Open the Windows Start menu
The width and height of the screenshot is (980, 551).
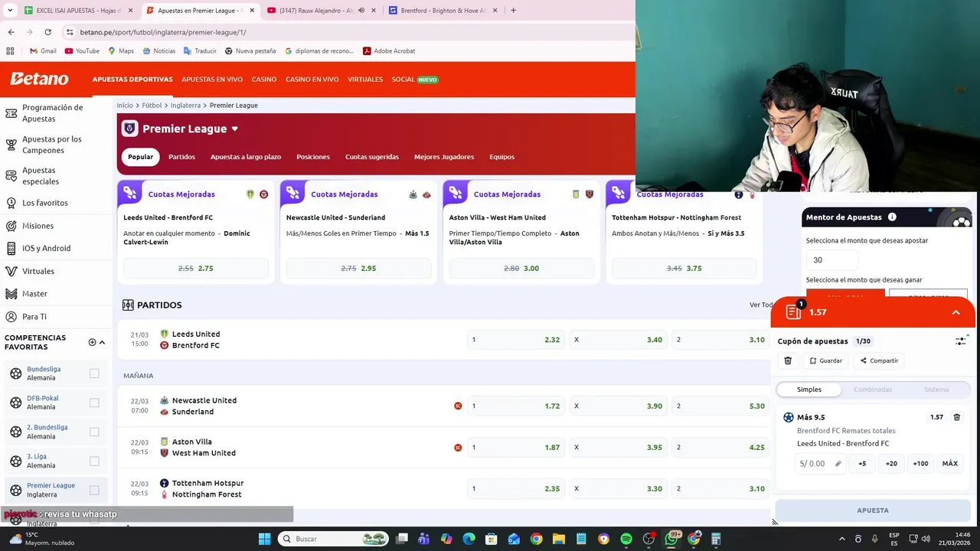point(264,539)
